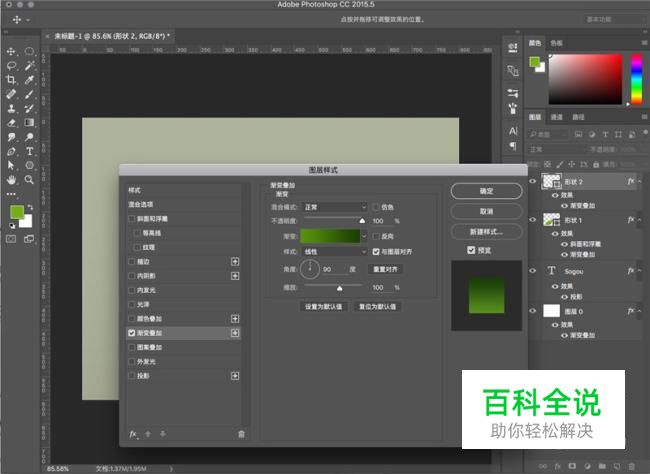650x474 pixels.
Task: Enable the 斜面和浮雕 style checkbox
Action: point(132,219)
